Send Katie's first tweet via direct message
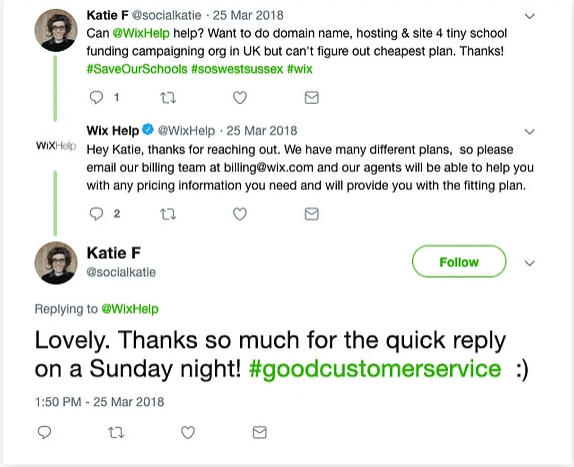 [312, 98]
